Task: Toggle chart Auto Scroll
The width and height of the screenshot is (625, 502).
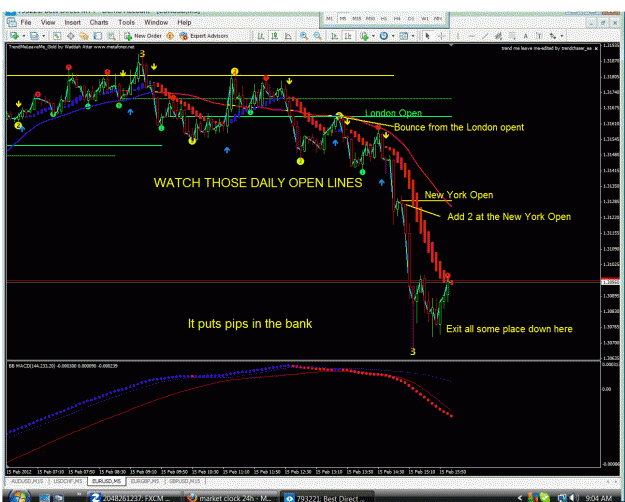Action: tap(334, 36)
